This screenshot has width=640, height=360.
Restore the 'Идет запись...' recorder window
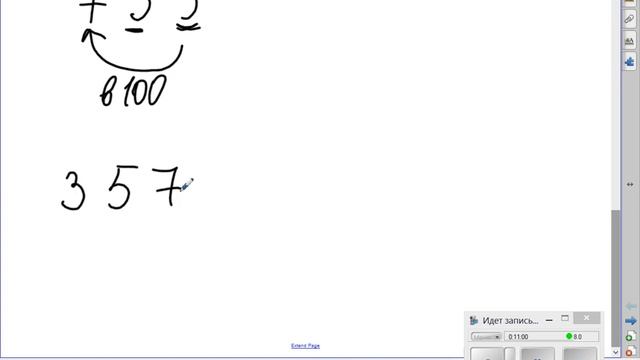[x=565, y=318]
